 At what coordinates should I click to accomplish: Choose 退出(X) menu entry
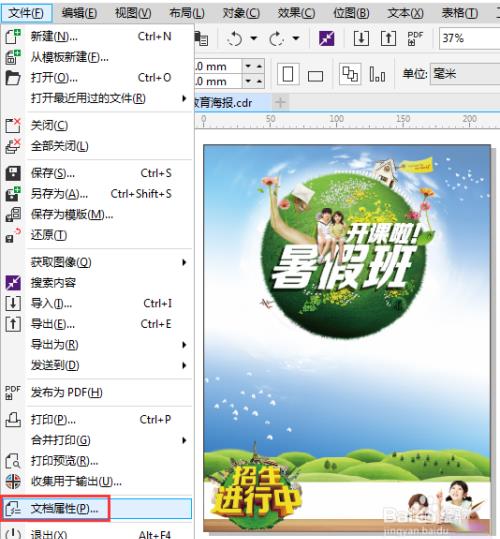97,534
